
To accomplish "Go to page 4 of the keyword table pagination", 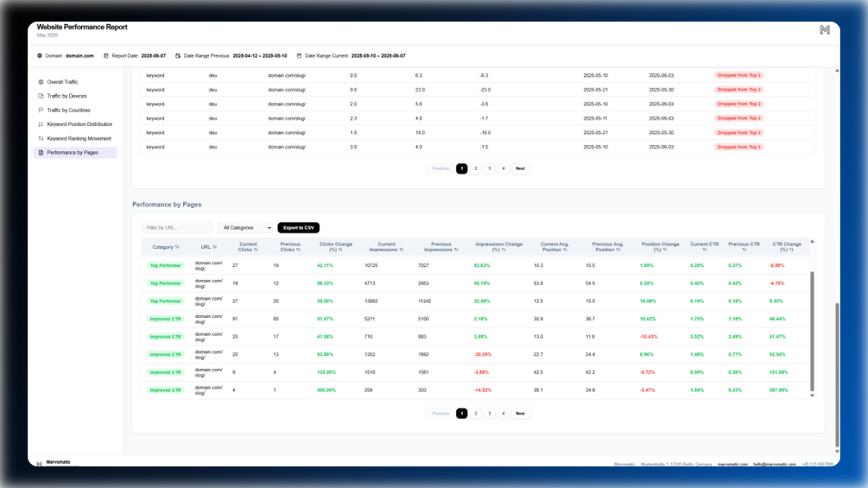I will [504, 168].
